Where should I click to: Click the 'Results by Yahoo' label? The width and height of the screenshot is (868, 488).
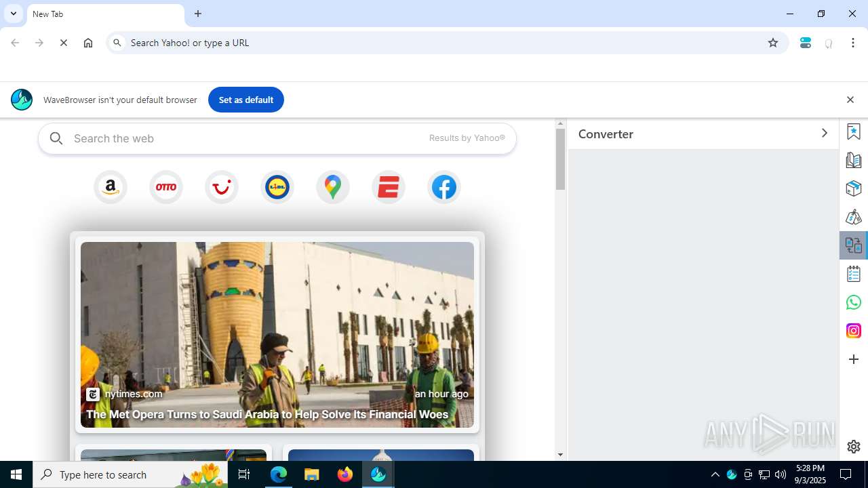pos(467,138)
